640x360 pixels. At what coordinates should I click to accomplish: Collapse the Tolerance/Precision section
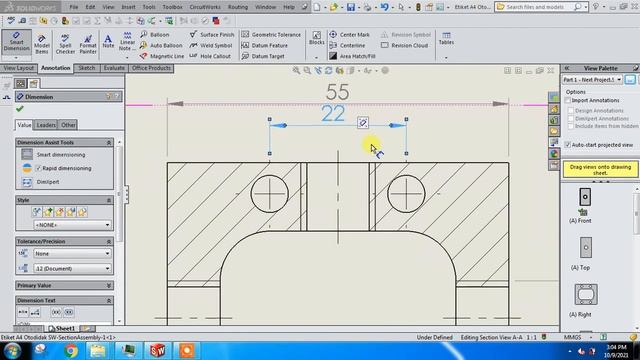[109, 242]
